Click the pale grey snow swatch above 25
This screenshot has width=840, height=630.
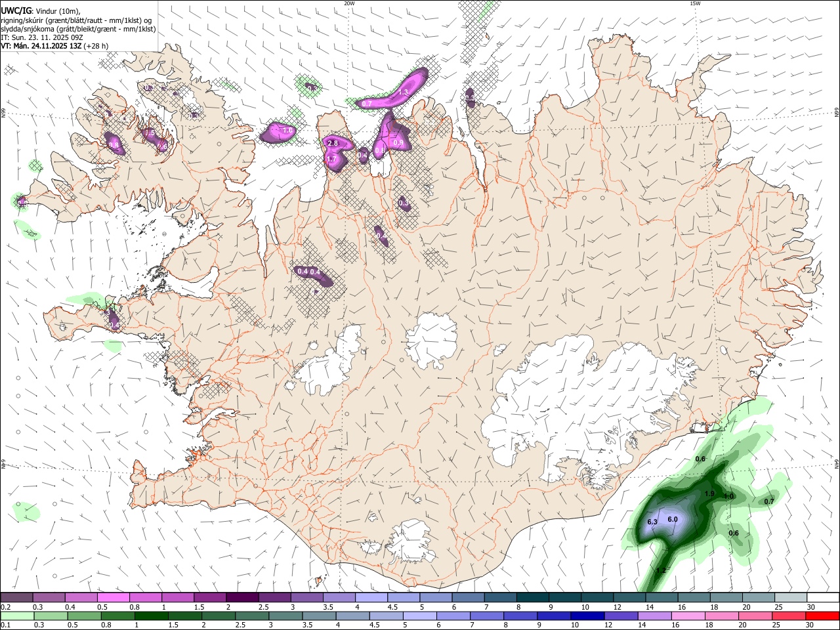tap(791, 598)
